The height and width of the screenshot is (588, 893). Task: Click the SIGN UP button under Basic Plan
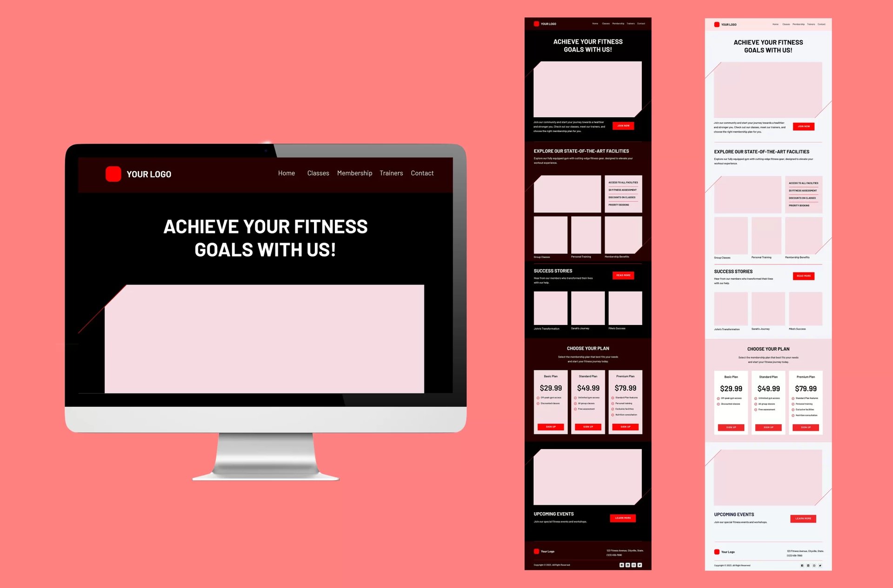point(550,427)
